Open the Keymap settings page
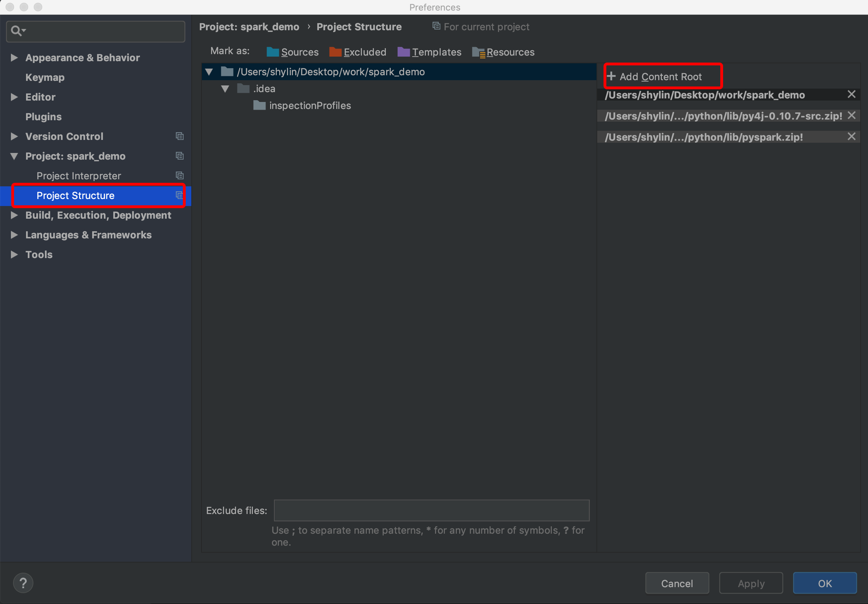The height and width of the screenshot is (604, 868). 45,77
